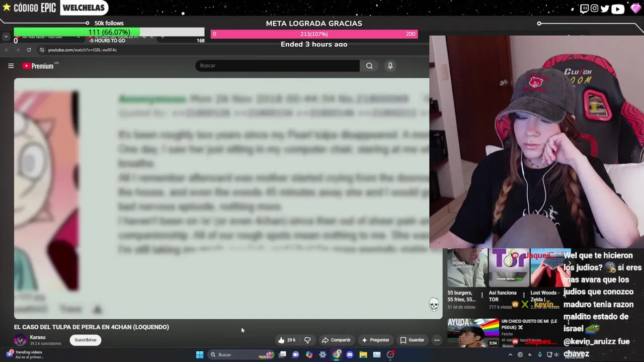Screen dimensions: 644x362
Task: Open the Compartir share dialog
Action: [x=336, y=340]
